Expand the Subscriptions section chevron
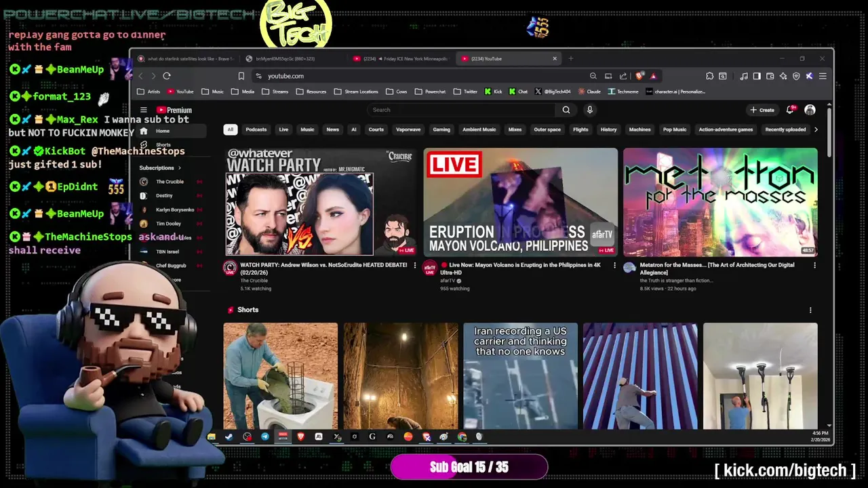Screen dimensions: 868x488 [x=180, y=167]
